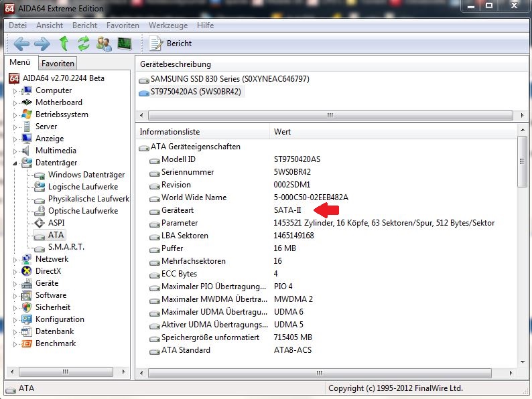Viewport: 532px width, 399px height.
Task: Expand the Benchmark tree node
Action: coord(15,343)
